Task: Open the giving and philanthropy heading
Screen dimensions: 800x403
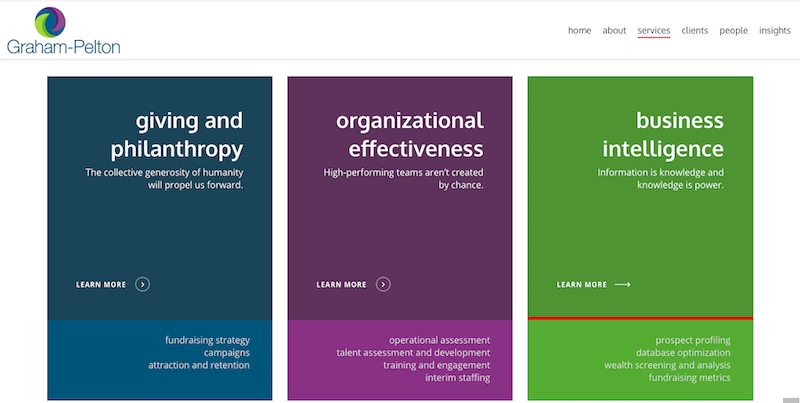Action: pyautogui.click(x=177, y=135)
